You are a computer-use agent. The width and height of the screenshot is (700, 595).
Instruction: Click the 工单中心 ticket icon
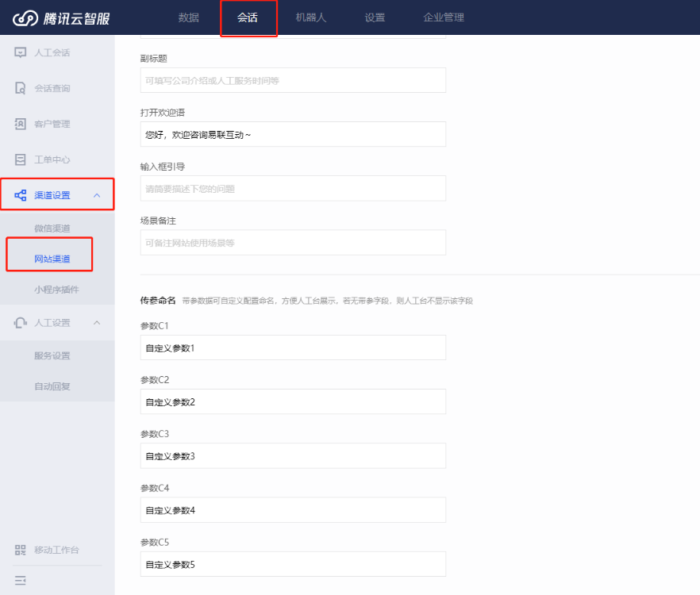[x=21, y=159]
